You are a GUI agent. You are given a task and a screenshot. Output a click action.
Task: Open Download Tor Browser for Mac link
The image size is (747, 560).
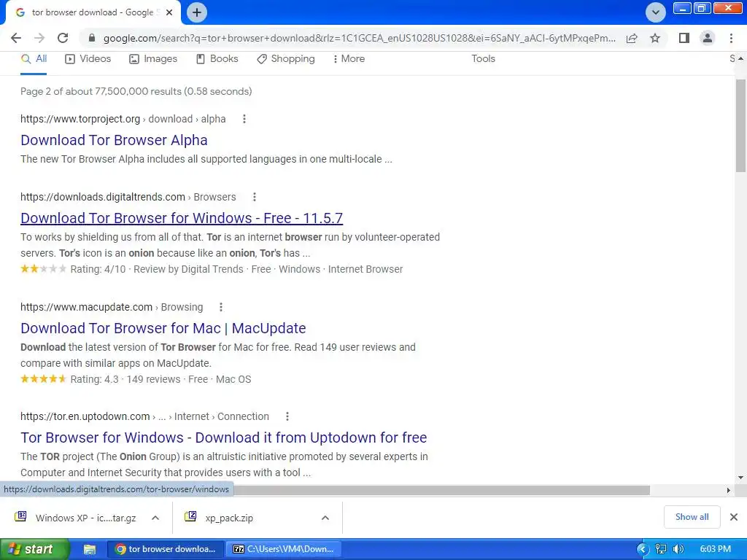pos(163,328)
